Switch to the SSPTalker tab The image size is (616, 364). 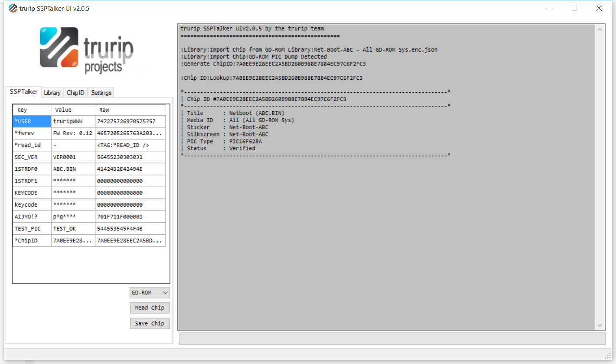point(23,92)
